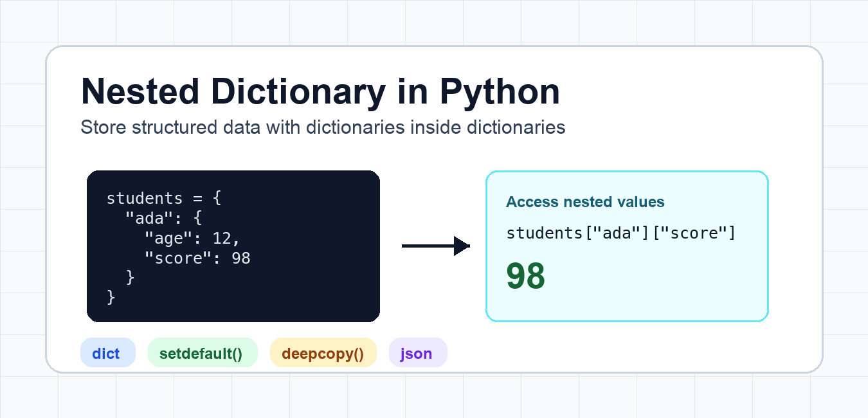Click the subtitle about storing structured data
The width and height of the screenshot is (868, 418).
323,127
